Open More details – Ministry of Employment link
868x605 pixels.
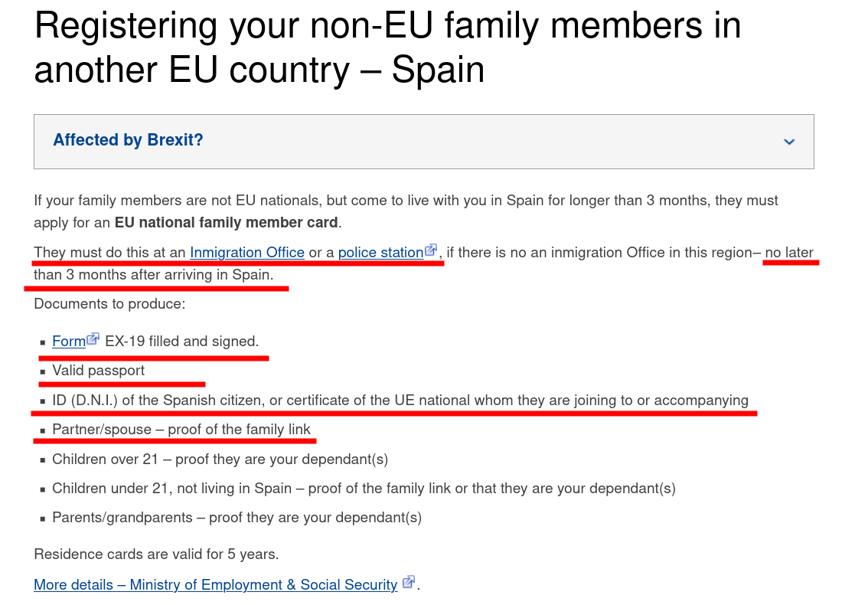[x=216, y=584]
